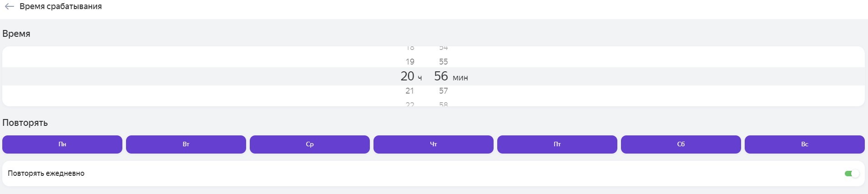Click the Время срабатывания header title
The height and width of the screenshot is (194, 868).
[x=61, y=7]
